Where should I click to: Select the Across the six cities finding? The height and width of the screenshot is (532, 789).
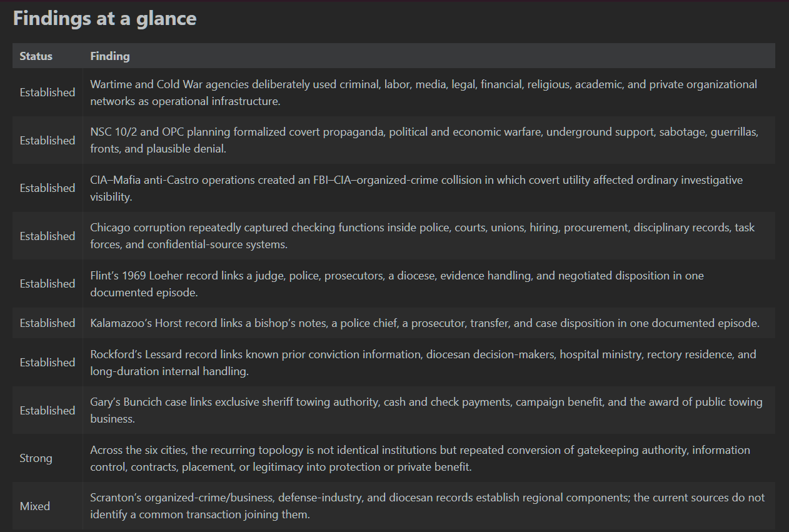point(420,458)
